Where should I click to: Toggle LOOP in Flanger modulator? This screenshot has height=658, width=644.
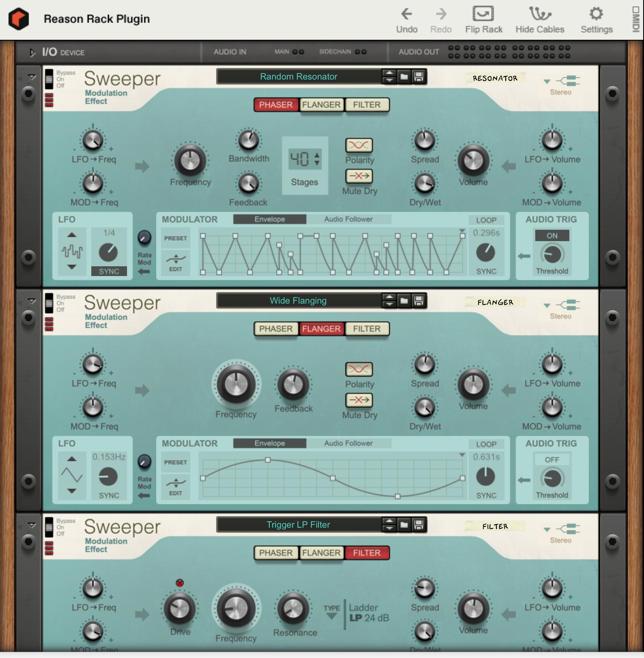pyautogui.click(x=486, y=444)
